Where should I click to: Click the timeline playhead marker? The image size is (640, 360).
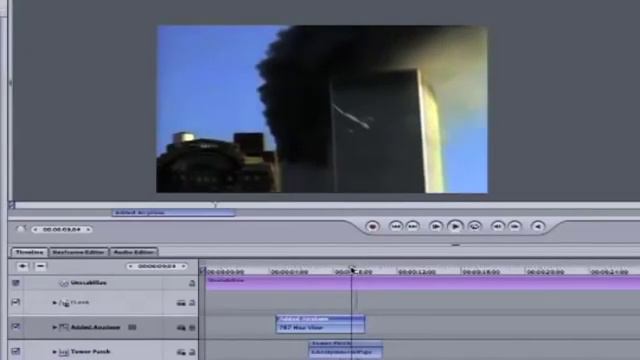(x=352, y=270)
